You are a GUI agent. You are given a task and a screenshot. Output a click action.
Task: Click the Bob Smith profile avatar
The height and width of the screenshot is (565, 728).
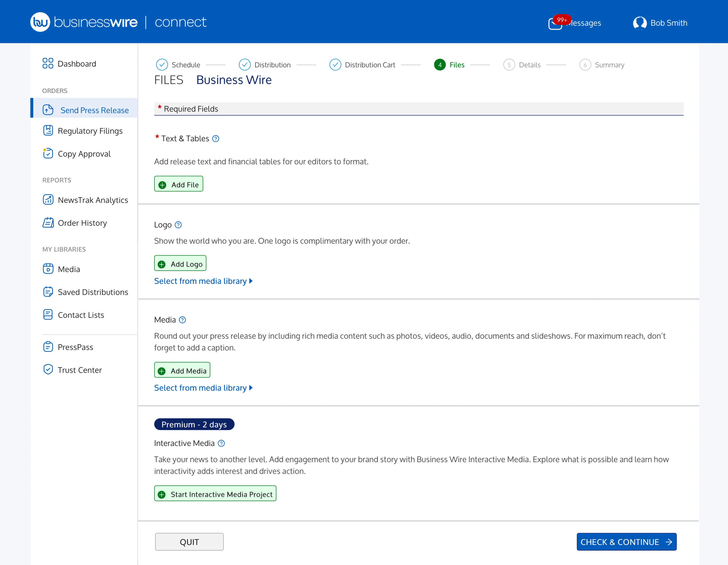(640, 23)
